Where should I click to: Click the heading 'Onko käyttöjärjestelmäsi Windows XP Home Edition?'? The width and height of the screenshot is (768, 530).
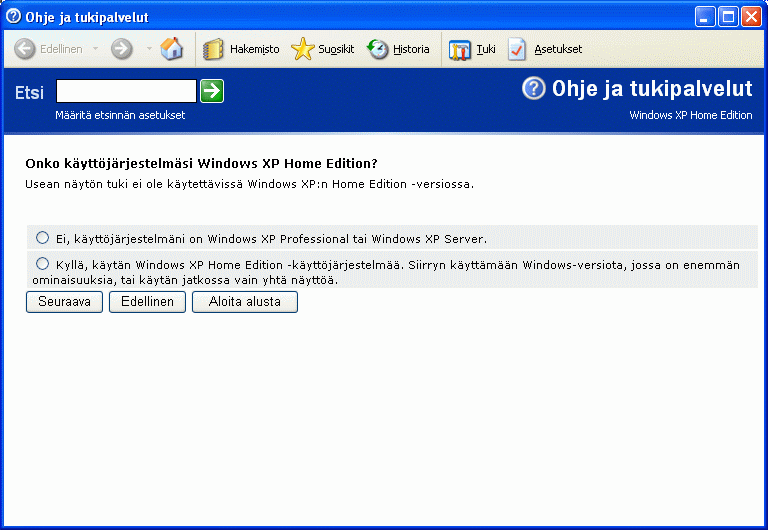(x=201, y=164)
